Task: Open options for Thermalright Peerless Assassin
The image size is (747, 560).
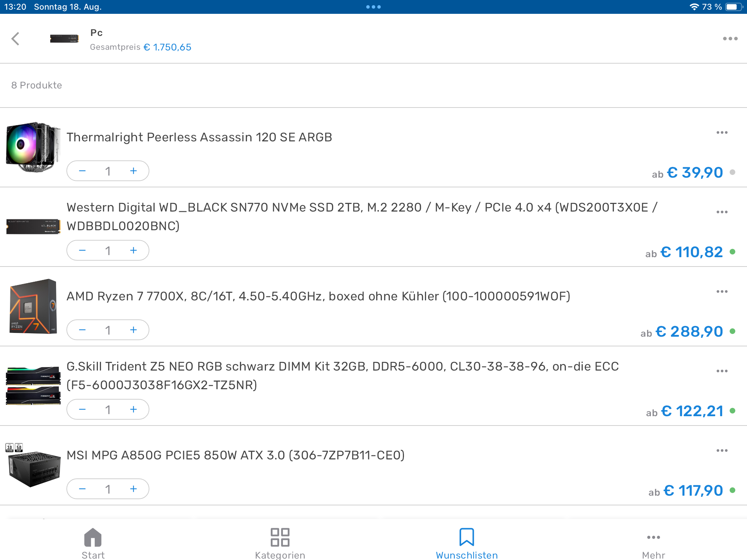Action: tap(722, 133)
